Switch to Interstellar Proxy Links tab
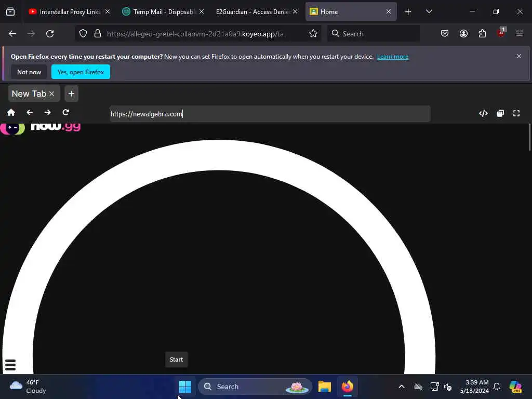 click(69, 11)
